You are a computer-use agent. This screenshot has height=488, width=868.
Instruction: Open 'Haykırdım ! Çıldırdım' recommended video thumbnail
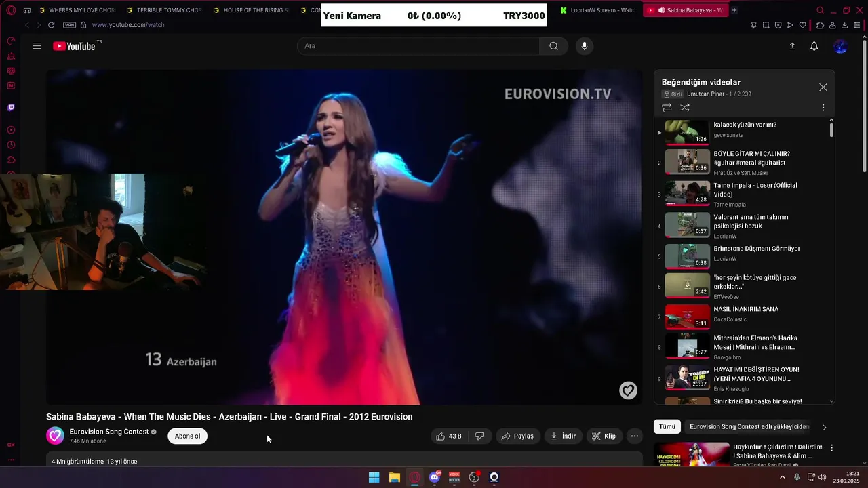(x=692, y=455)
